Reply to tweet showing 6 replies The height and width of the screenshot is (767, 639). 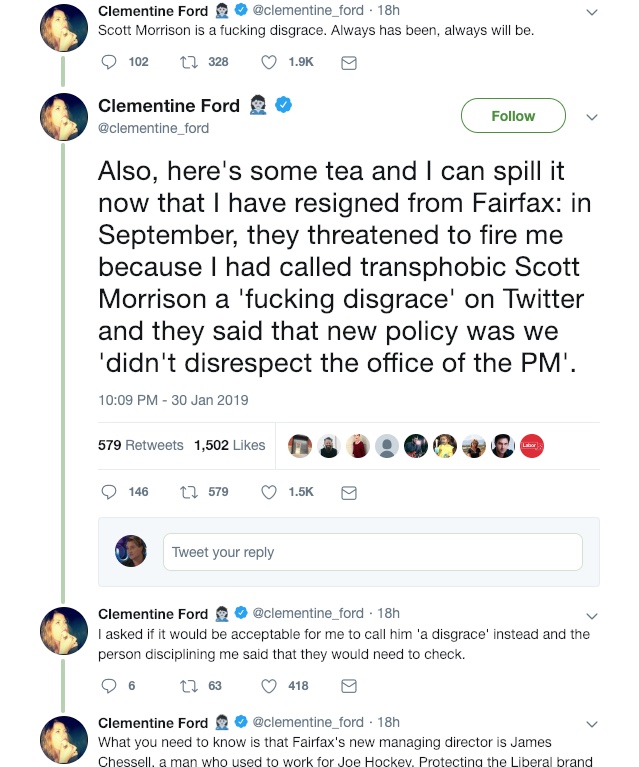(x=110, y=686)
